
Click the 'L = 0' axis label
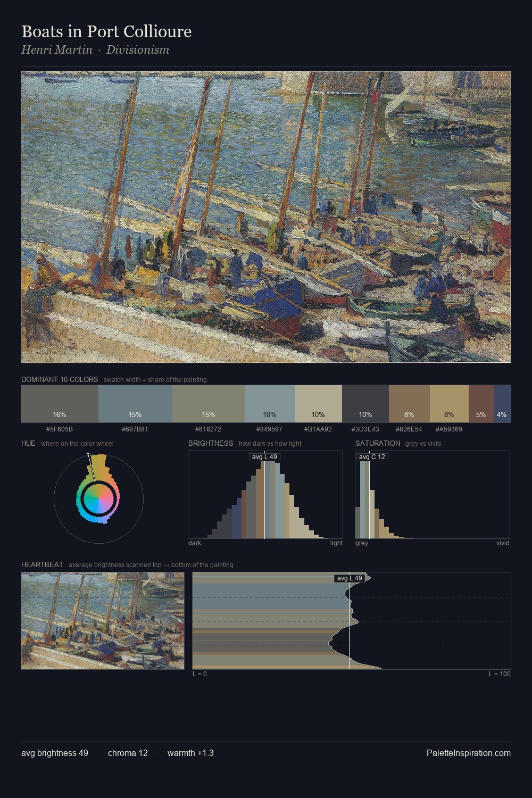click(x=199, y=674)
